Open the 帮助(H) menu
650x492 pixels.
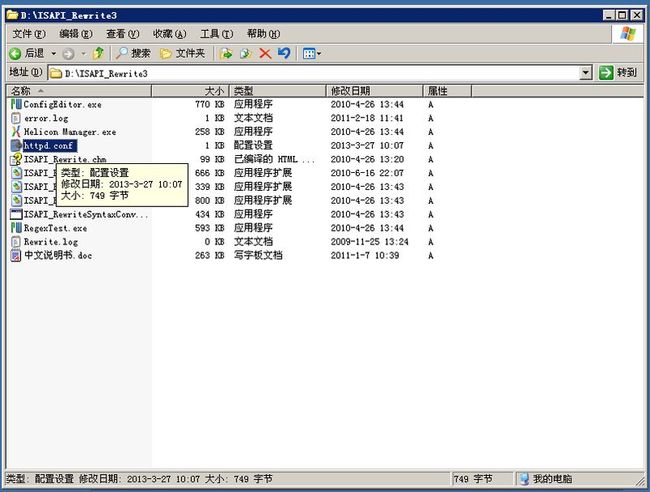coord(263,34)
